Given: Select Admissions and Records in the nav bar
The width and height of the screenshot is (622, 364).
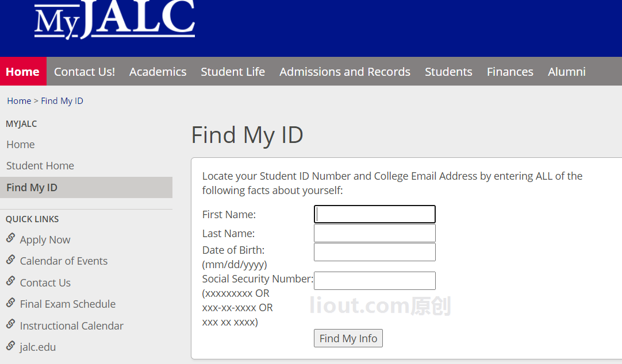Looking at the screenshot, I should (x=345, y=72).
